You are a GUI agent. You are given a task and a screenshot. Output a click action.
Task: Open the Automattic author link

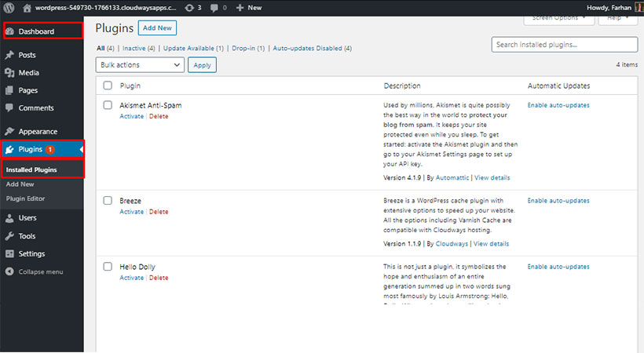click(452, 178)
